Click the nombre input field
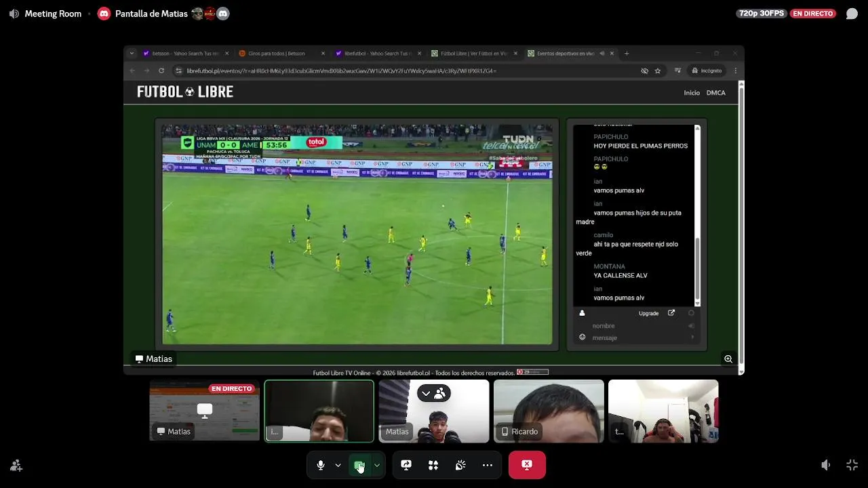This screenshot has width=868, height=488. 637,326
